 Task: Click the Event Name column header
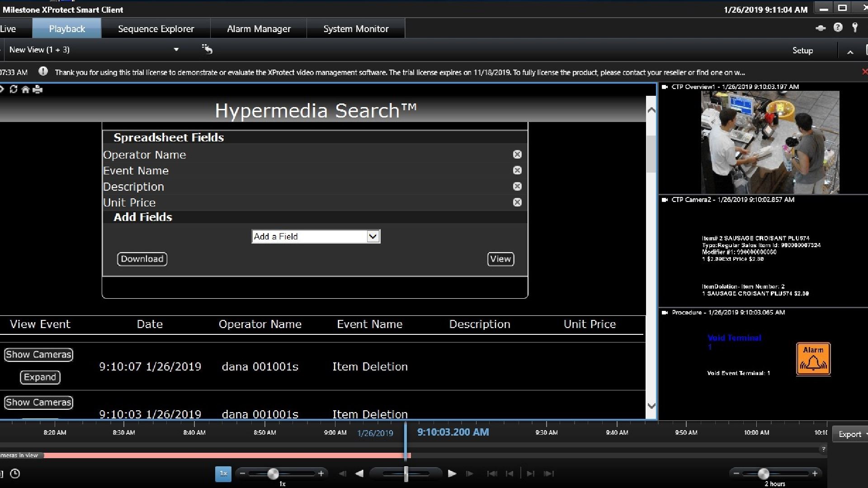(370, 324)
